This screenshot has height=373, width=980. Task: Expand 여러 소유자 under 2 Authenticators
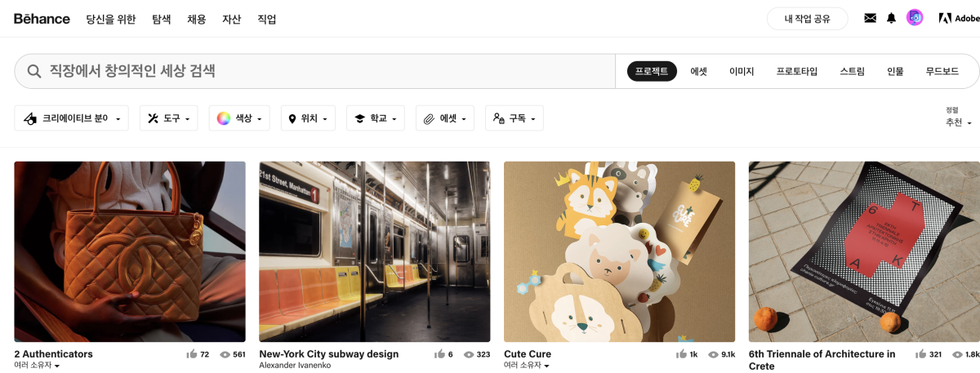coord(37,366)
